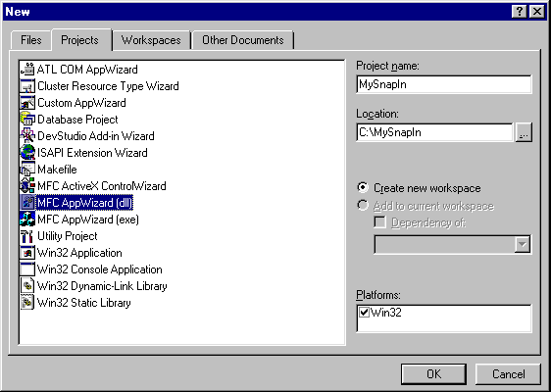Click the Utility Project hammer icon
The image size is (551, 392).
point(27,236)
